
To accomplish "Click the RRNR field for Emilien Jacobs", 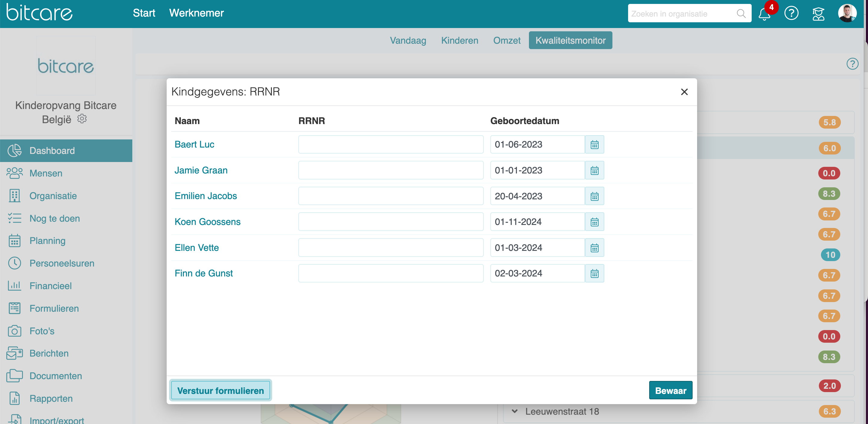I will tap(391, 196).
